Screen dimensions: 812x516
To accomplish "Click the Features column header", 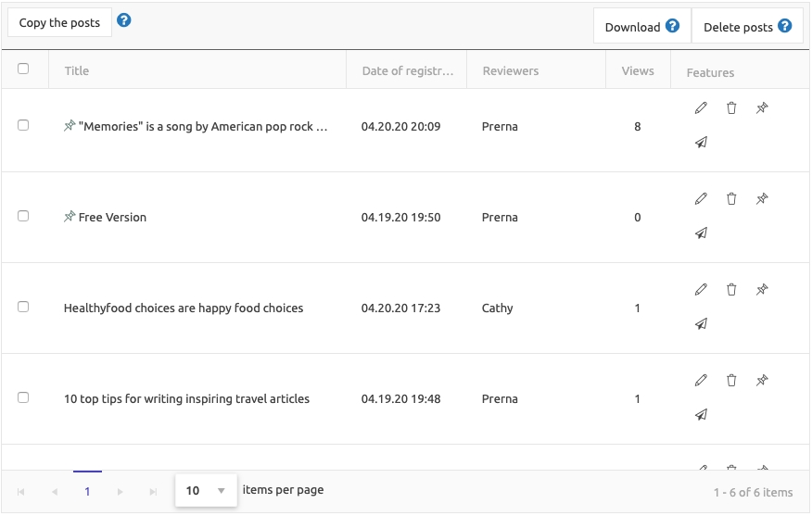I will [x=710, y=72].
